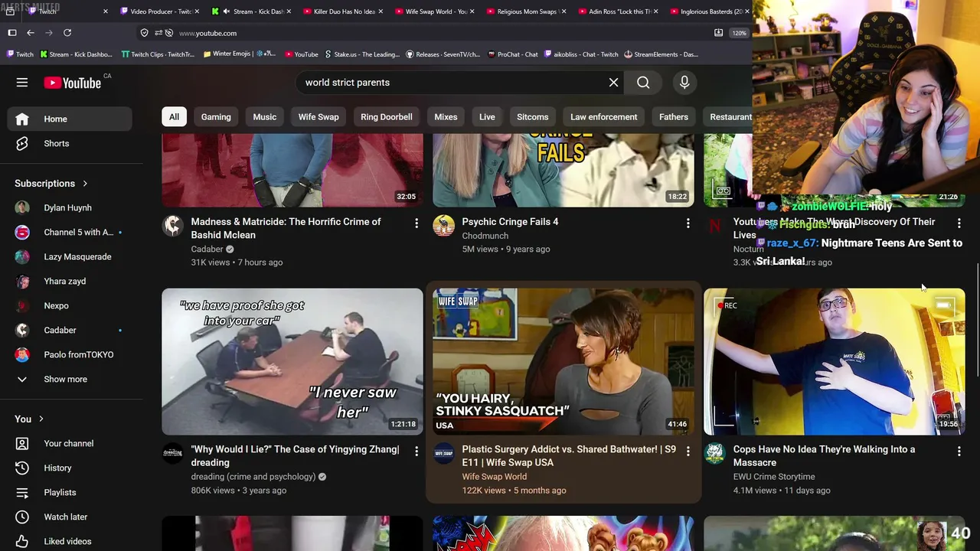Toggle the browser sidebar panel icon
The image size is (980, 551).
pos(12,33)
